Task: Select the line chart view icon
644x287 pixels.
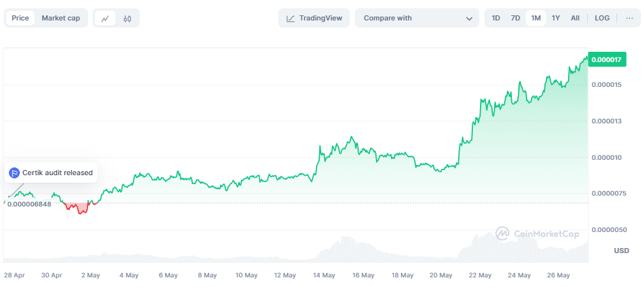Action: (x=105, y=19)
